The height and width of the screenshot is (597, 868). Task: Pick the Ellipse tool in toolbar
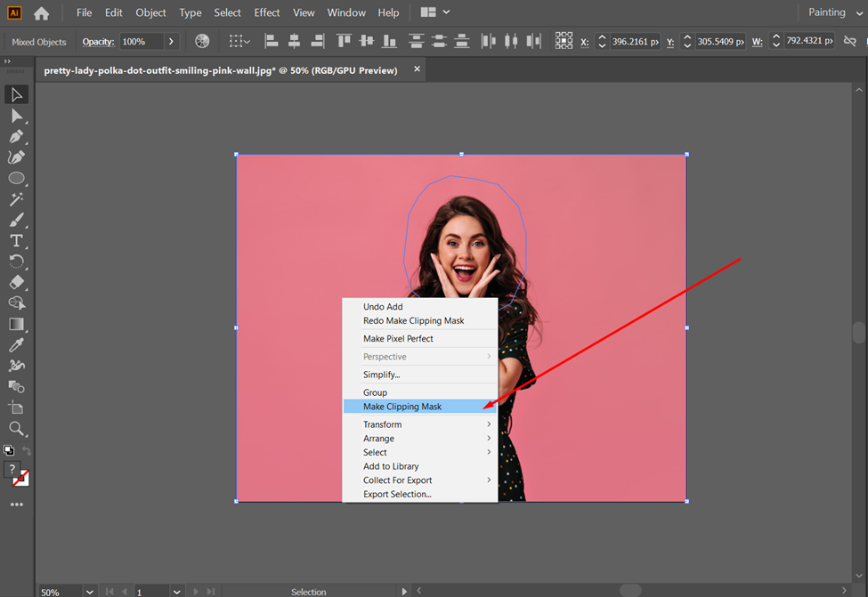pos(16,178)
